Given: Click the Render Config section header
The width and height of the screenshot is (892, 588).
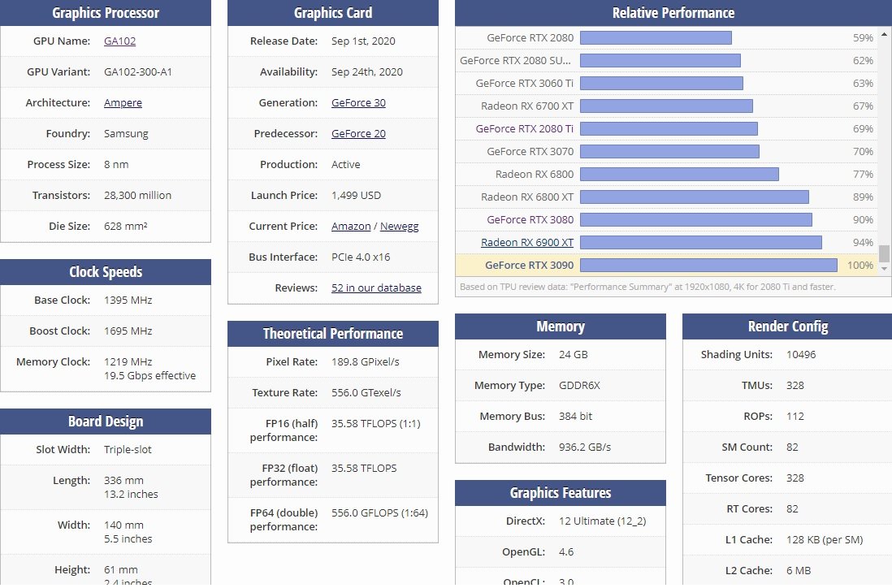Looking at the screenshot, I should click(787, 326).
